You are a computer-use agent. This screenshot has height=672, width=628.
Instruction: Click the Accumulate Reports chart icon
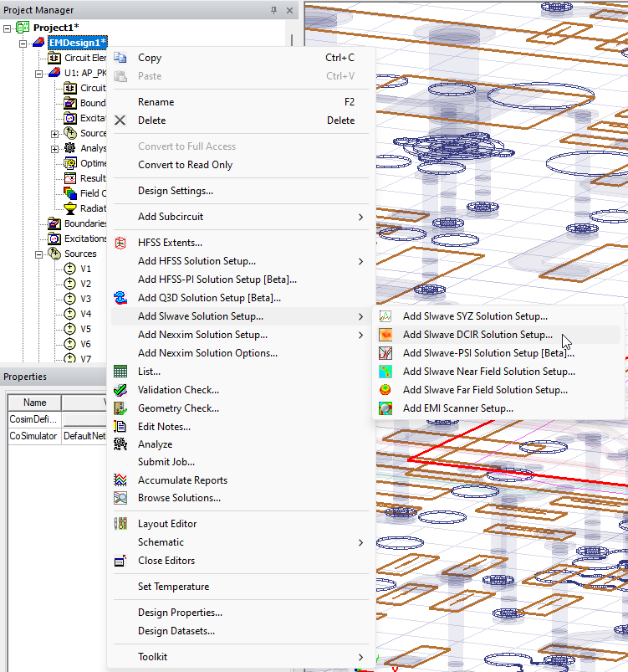[x=120, y=480]
